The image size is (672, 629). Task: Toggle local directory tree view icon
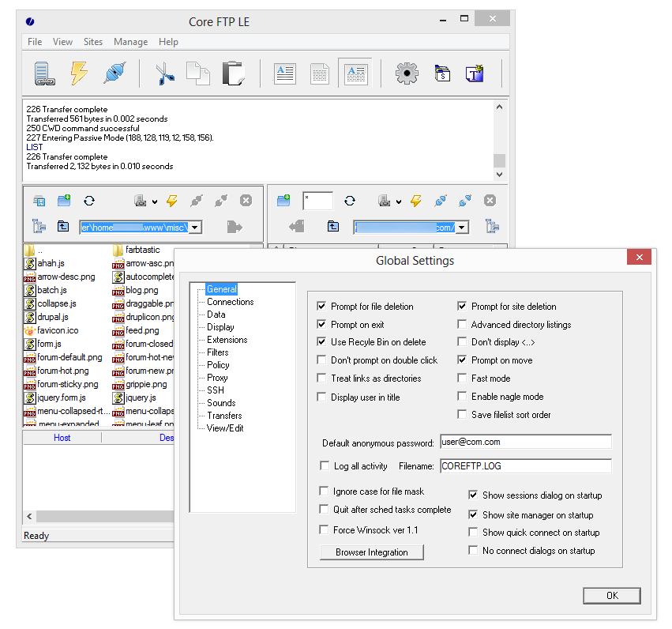(39, 226)
